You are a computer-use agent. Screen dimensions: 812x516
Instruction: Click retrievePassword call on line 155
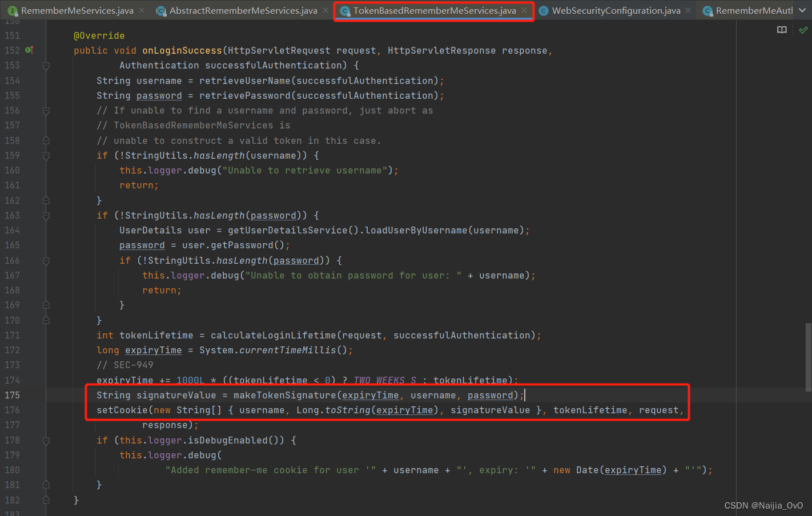[244, 95]
